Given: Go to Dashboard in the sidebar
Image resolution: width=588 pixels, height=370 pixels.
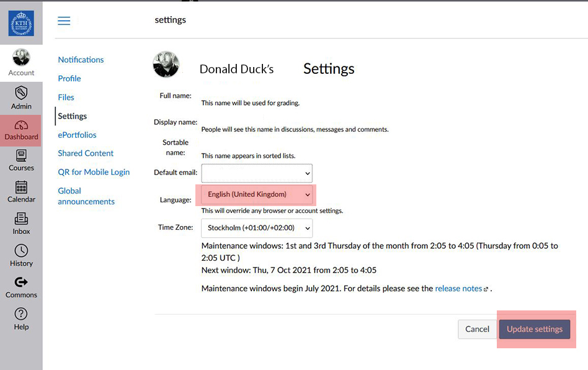Looking at the screenshot, I should [21, 130].
